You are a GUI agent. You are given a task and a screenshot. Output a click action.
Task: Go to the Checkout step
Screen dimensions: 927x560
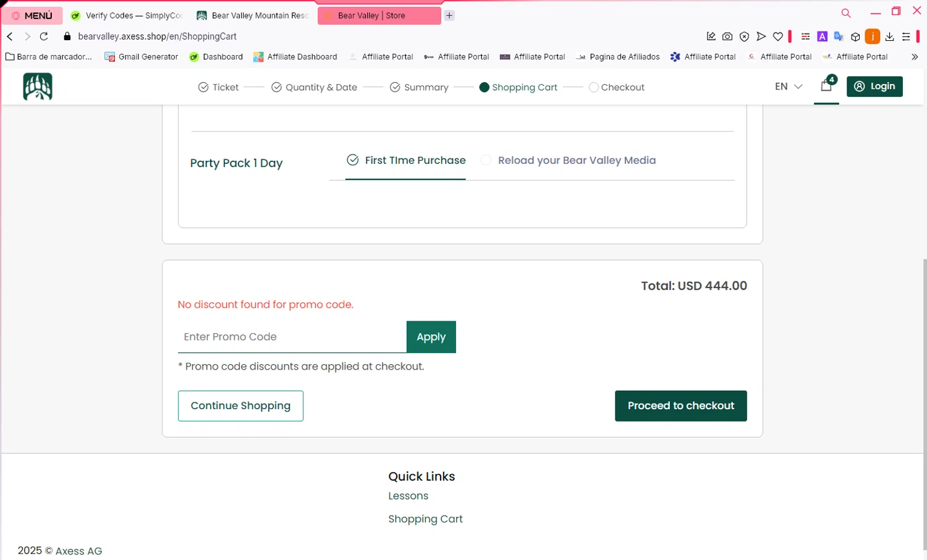(617, 87)
